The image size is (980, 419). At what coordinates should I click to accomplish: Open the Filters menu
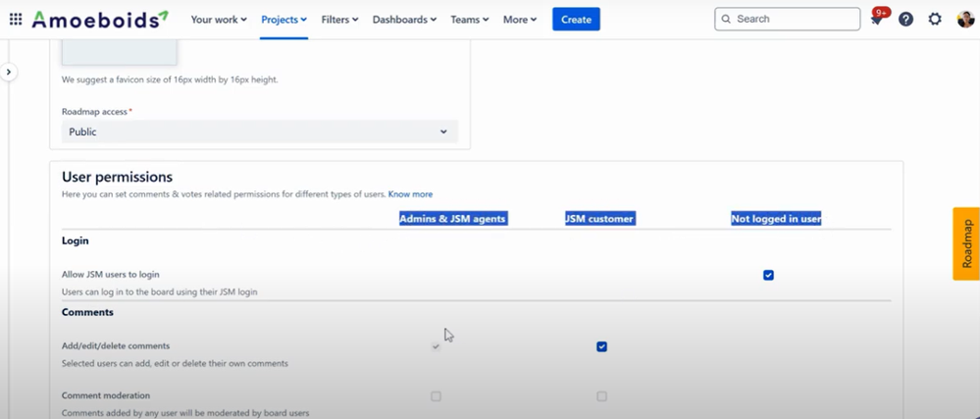(340, 20)
